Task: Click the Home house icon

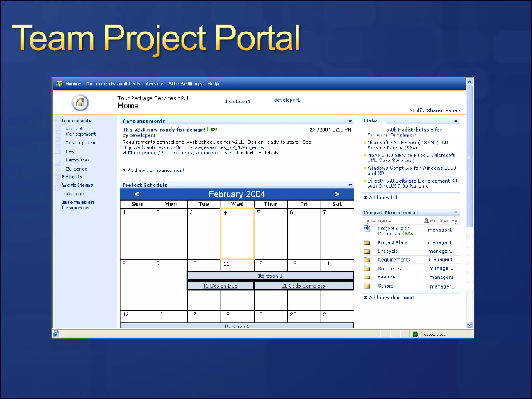Action: [80, 103]
